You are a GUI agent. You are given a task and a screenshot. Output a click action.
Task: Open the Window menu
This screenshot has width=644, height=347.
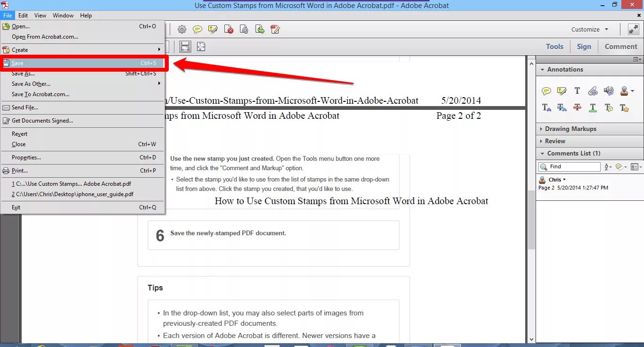tap(63, 16)
